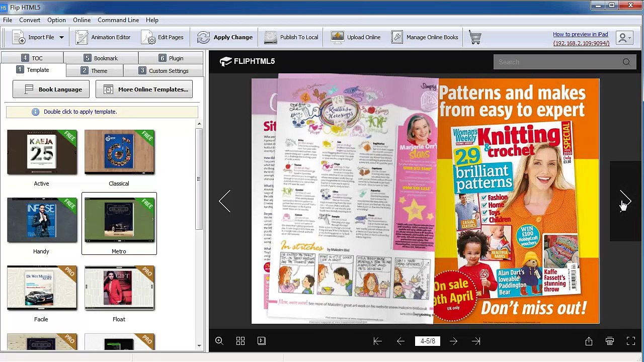
Task: Click the template list scroll up arrow
Action: click(x=199, y=124)
